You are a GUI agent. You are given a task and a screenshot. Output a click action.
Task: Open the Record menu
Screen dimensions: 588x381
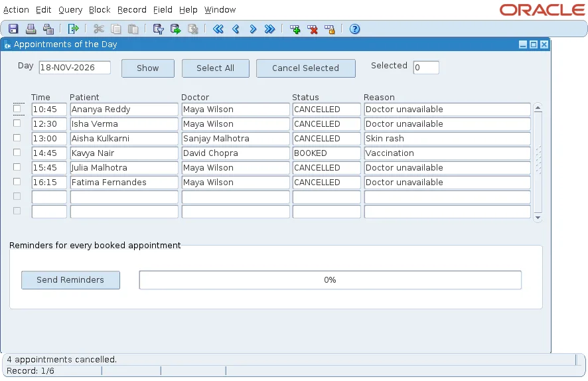(x=132, y=10)
